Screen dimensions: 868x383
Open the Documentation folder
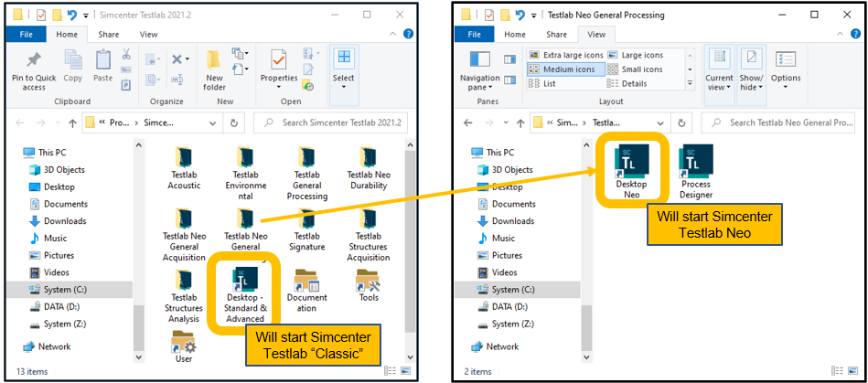click(306, 283)
